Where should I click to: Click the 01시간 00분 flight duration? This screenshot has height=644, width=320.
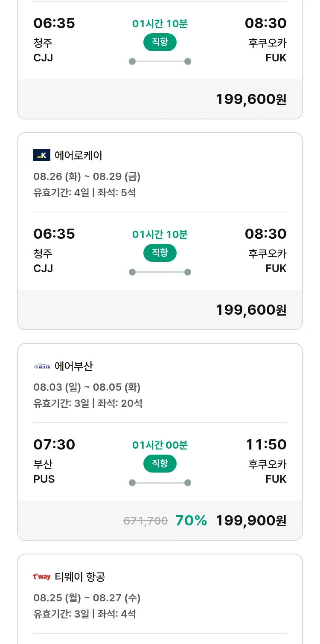tap(160, 445)
